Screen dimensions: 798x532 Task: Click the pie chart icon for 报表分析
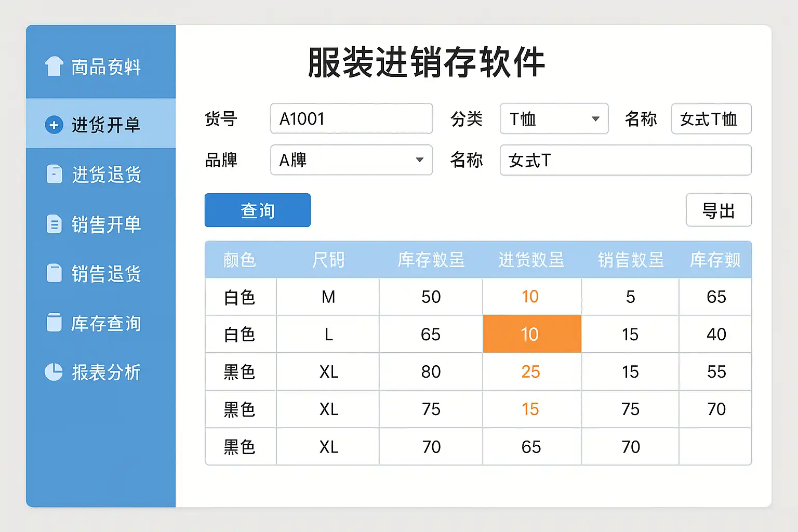(x=54, y=372)
